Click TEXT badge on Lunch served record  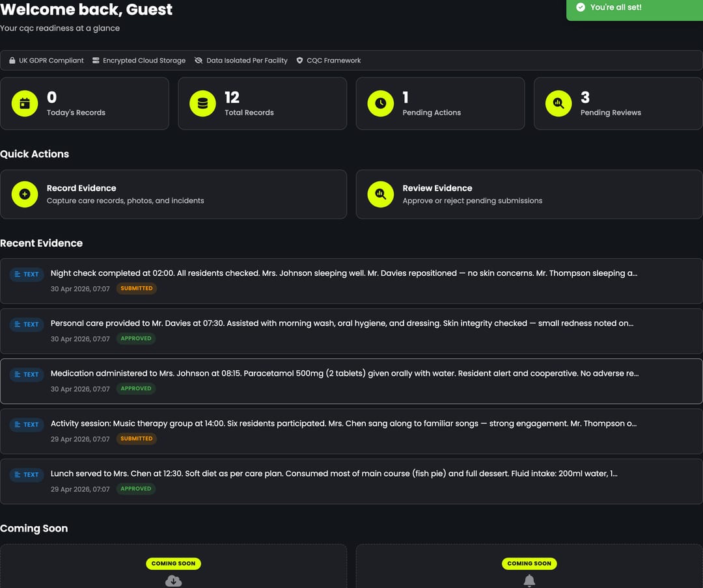point(27,475)
